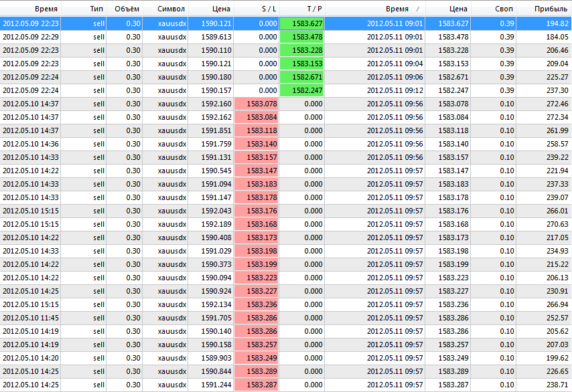Click the profit value 230.91
Image resolution: width=572 pixels, height=392 pixels.
pyautogui.click(x=557, y=291)
